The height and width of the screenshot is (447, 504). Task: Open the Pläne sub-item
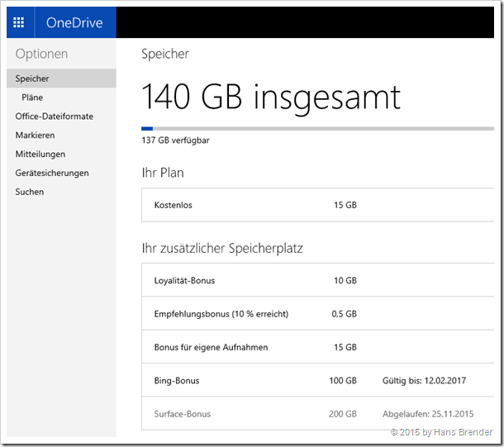pyautogui.click(x=32, y=97)
